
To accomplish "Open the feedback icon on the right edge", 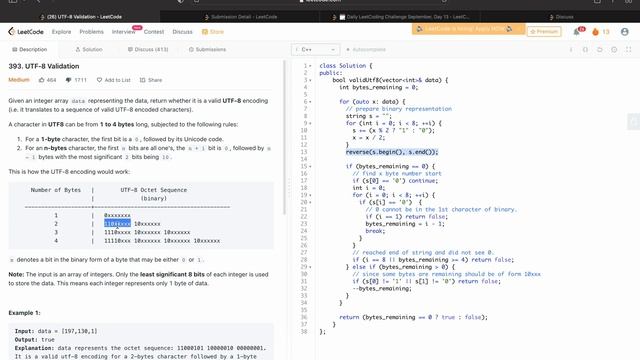I will [x=633, y=121].
